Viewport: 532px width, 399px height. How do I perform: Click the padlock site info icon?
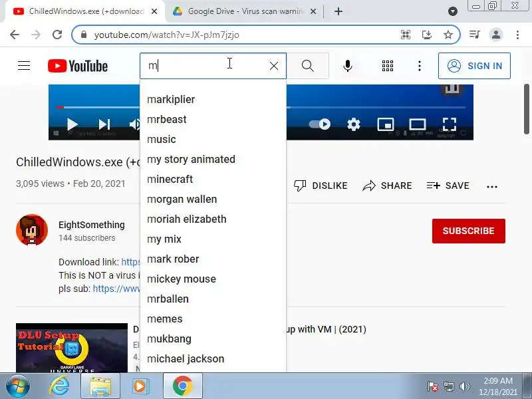click(x=84, y=35)
